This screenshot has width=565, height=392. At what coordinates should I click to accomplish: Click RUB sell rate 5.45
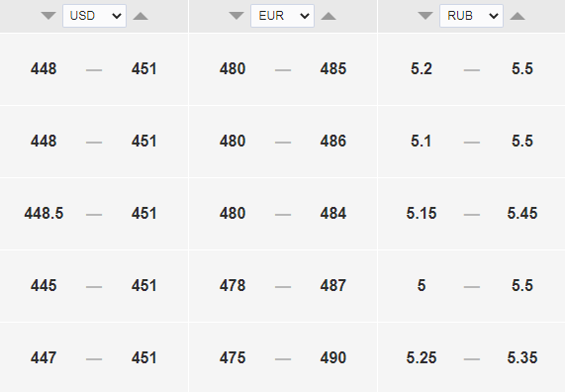(522, 213)
